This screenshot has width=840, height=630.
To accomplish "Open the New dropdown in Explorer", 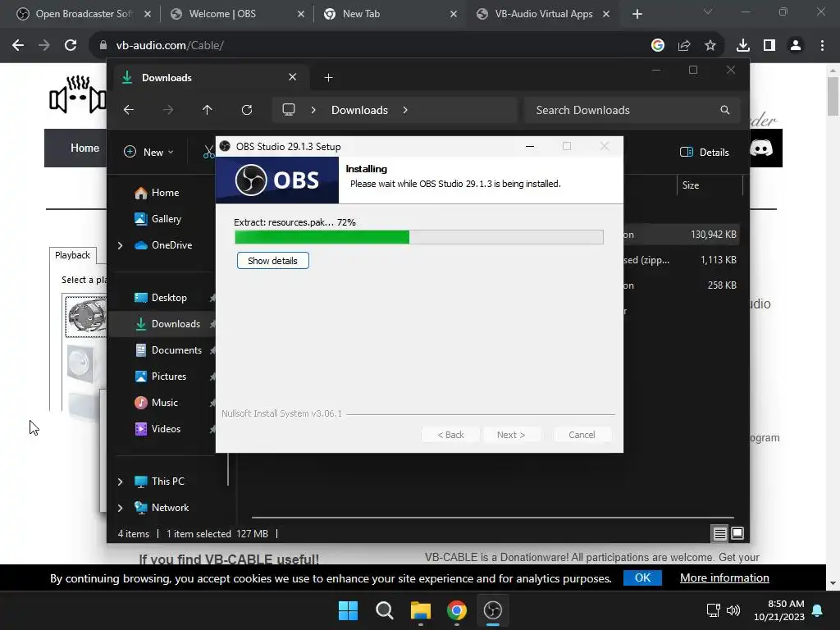I will [148, 152].
